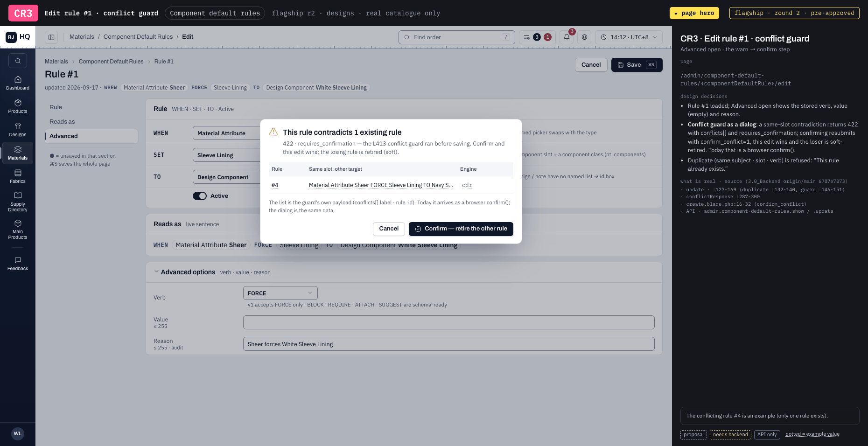This screenshot has height=446, width=868.
Task: Click the globe language icon
Action: coord(584,37)
